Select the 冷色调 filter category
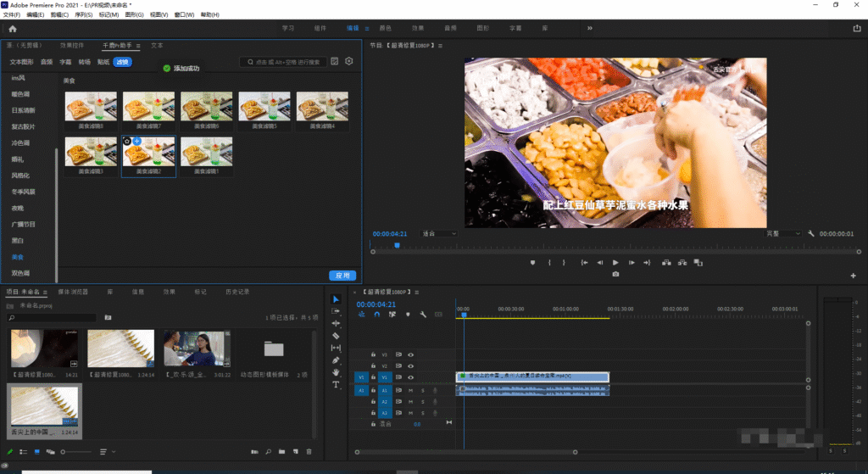The image size is (868, 474). (21, 142)
